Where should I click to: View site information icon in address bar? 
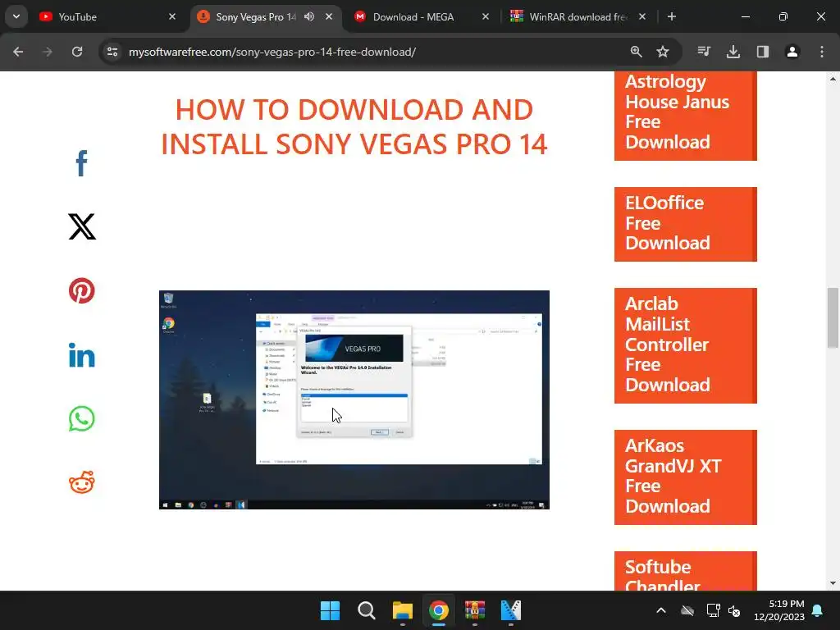[112, 52]
